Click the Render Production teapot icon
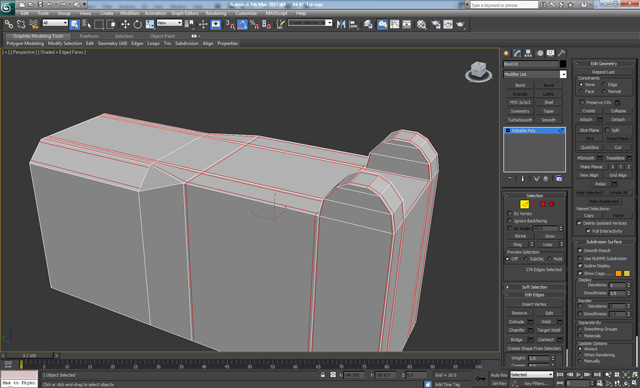Image resolution: width=640 pixels, height=388 pixels. pyautogui.click(x=460, y=24)
